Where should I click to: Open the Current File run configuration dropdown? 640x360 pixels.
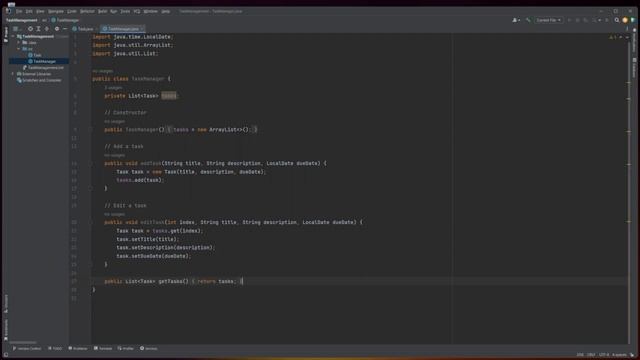click(x=549, y=20)
